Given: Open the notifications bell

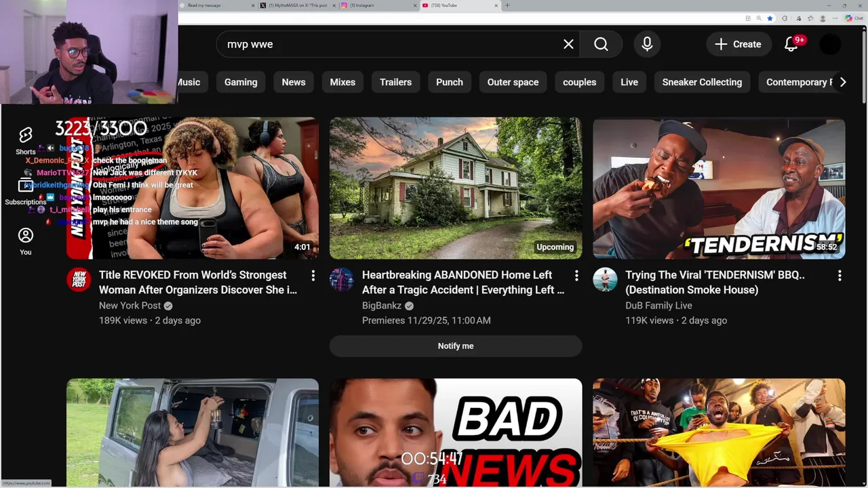Looking at the screenshot, I should point(791,44).
